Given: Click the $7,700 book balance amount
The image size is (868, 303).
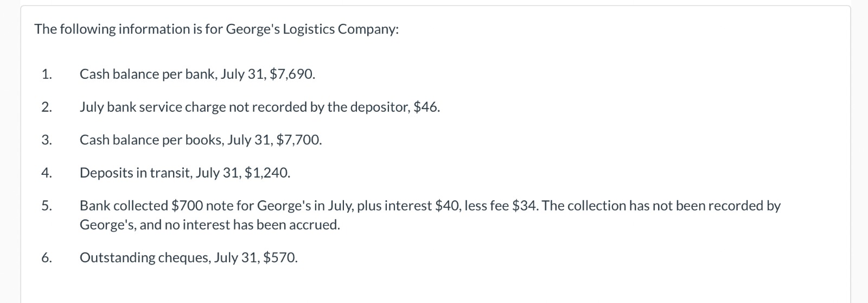Looking at the screenshot, I should [299, 140].
